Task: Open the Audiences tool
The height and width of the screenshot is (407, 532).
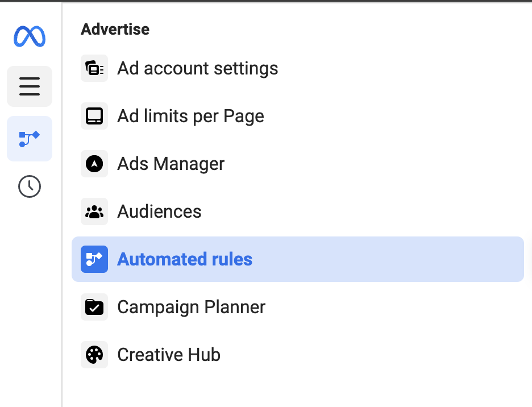Action: click(x=160, y=211)
